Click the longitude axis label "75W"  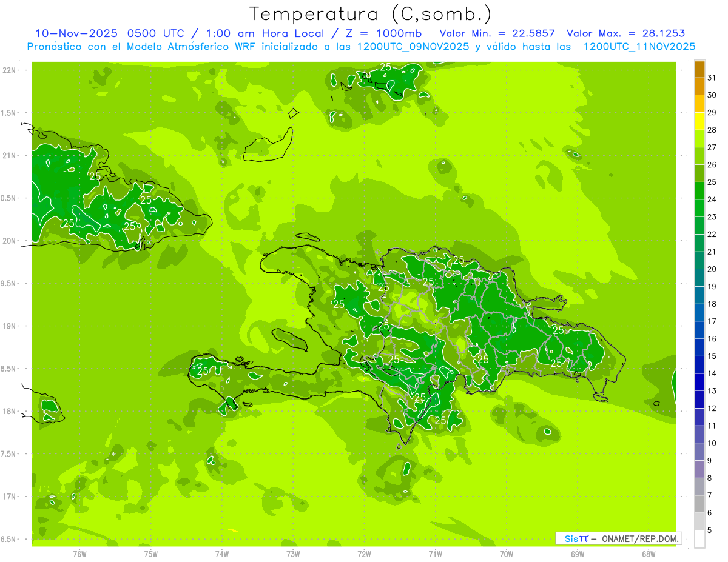(151, 554)
